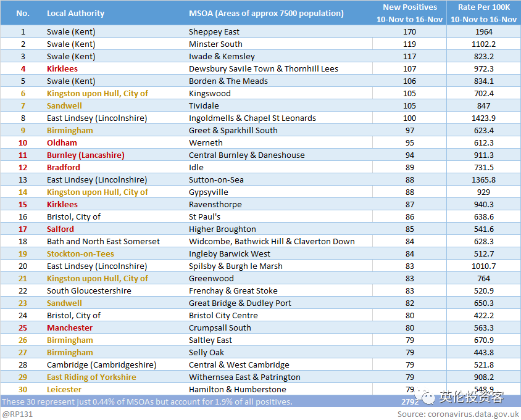Viewport: 521px width, 420px height.
Task: Click the red Kirklees entry in row 4
Action: [x=62, y=68]
